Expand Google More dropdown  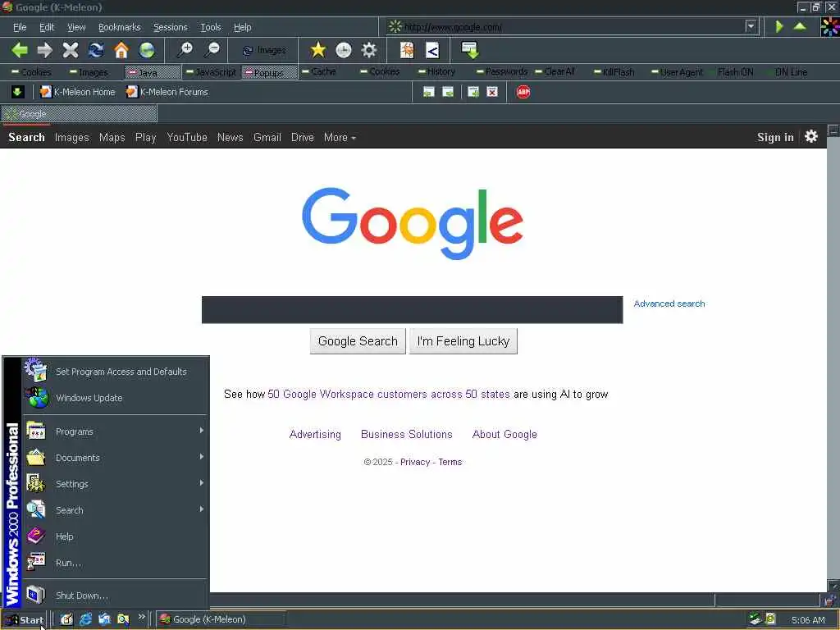pyautogui.click(x=340, y=138)
